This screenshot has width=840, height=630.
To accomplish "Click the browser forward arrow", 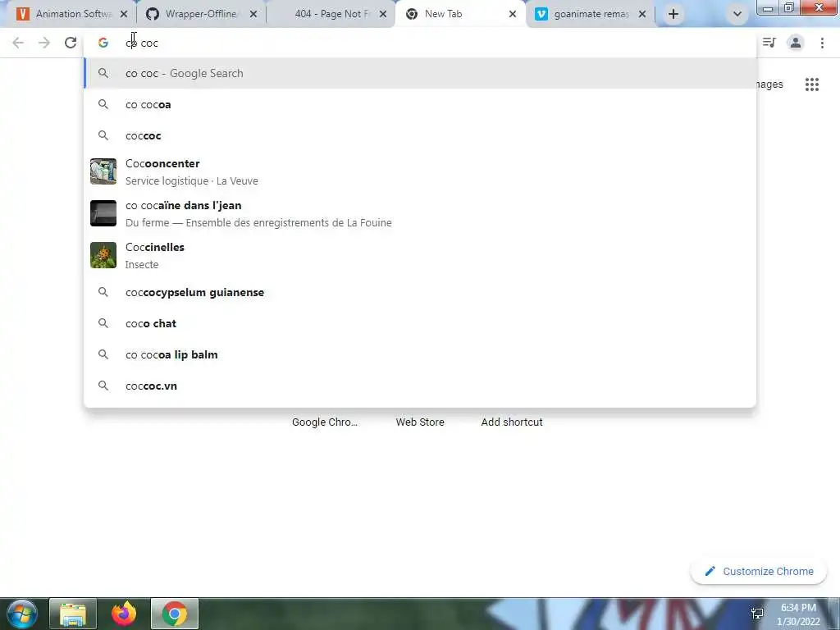I will point(44,43).
